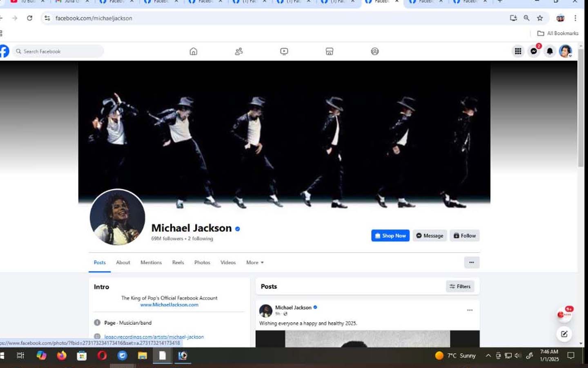Open All Bookmarks folder
Screen dimensions: 588x368
click(558, 33)
